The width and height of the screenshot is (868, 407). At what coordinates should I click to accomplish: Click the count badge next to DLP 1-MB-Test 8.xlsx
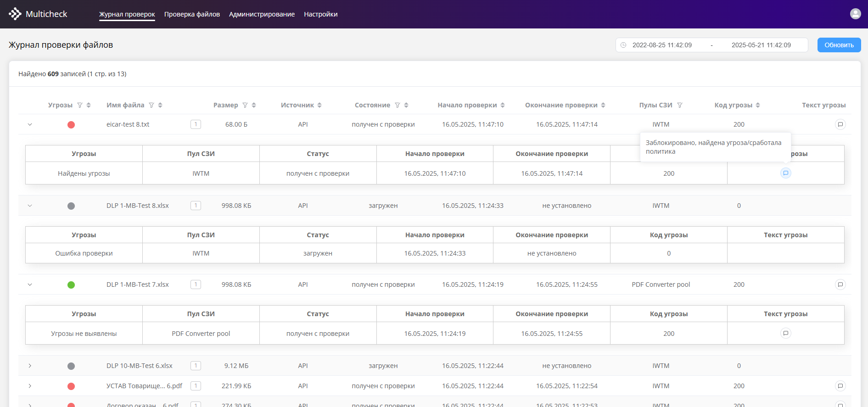196,205
